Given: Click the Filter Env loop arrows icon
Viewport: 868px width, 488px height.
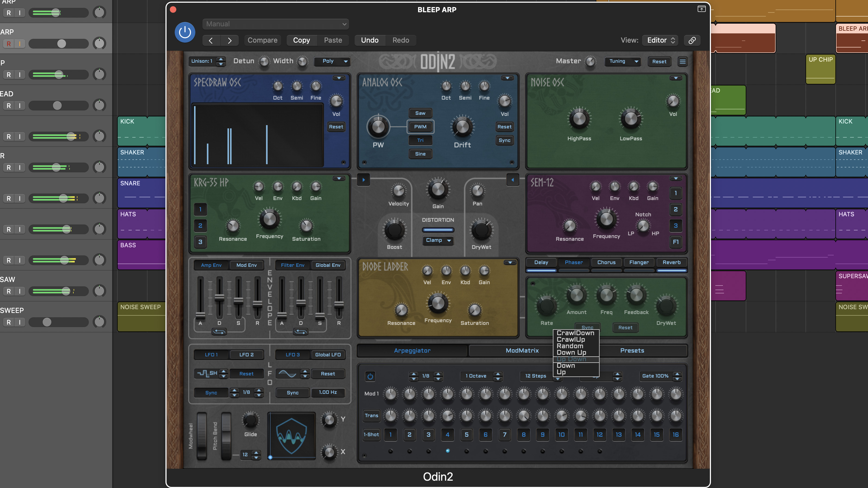Looking at the screenshot, I should point(300,332).
